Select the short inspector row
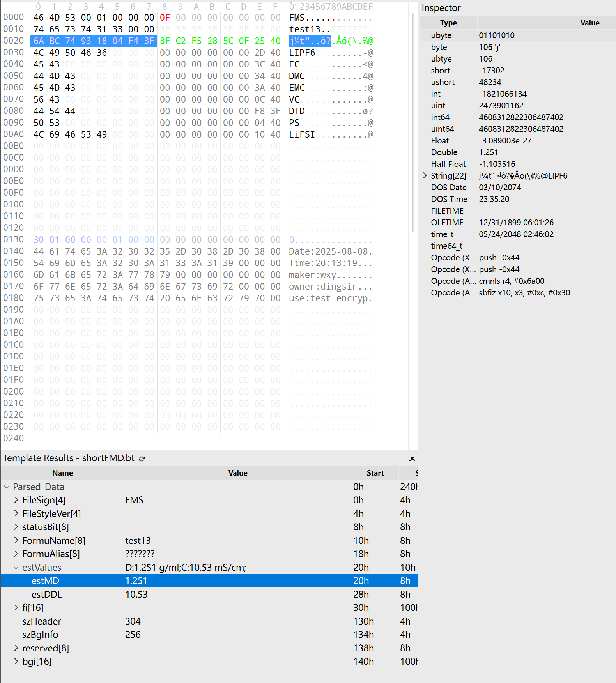Screen dimensions: 616x683 click(518, 71)
